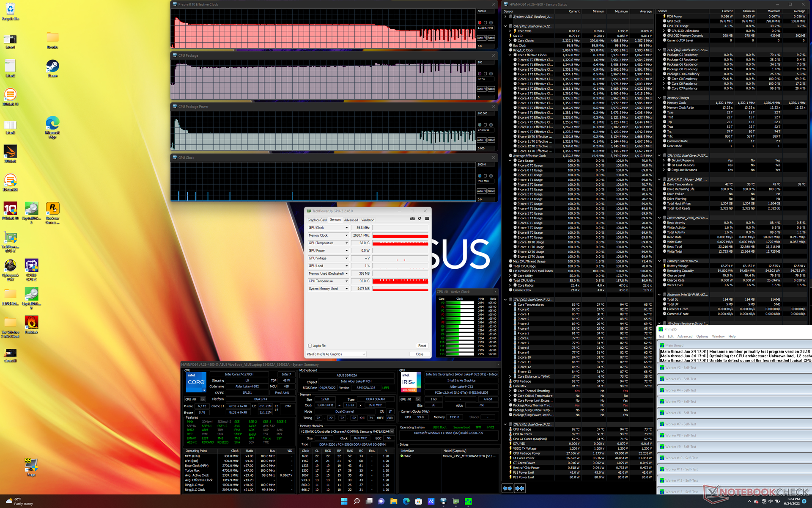This screenshot has height=508, width=812.
Task: Switch to Graphics Card tab in GPU-Z
Action: 317,220
